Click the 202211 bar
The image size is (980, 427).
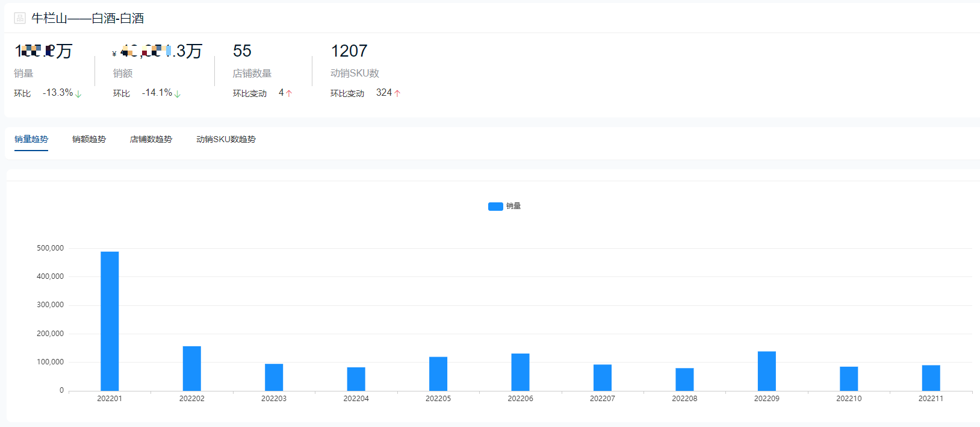point(931,378)
